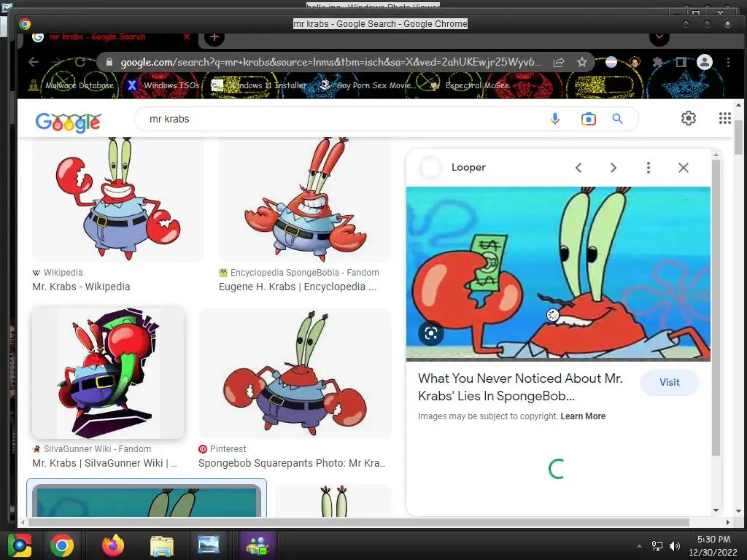Toggle the Chrome side panel icon
Image resolution: width=747 pixels, height=560 pixels.
coord(681,62)
